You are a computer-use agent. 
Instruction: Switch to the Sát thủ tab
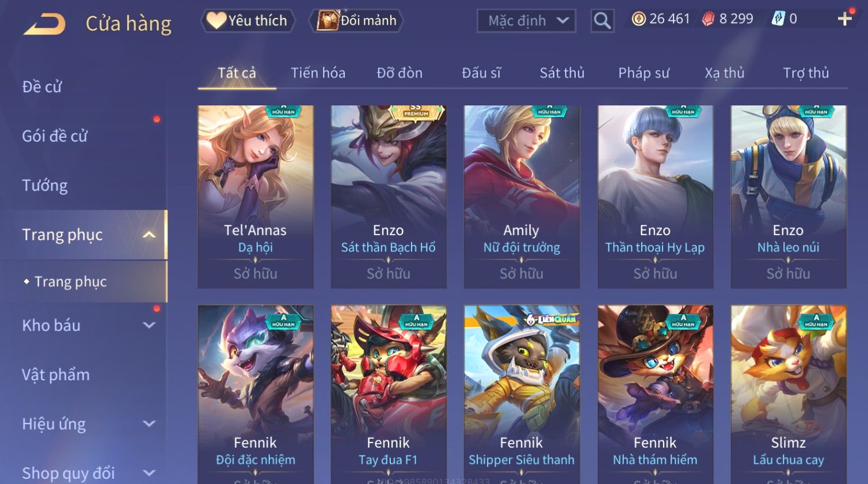pyautogui.click(x=562, y=73)
